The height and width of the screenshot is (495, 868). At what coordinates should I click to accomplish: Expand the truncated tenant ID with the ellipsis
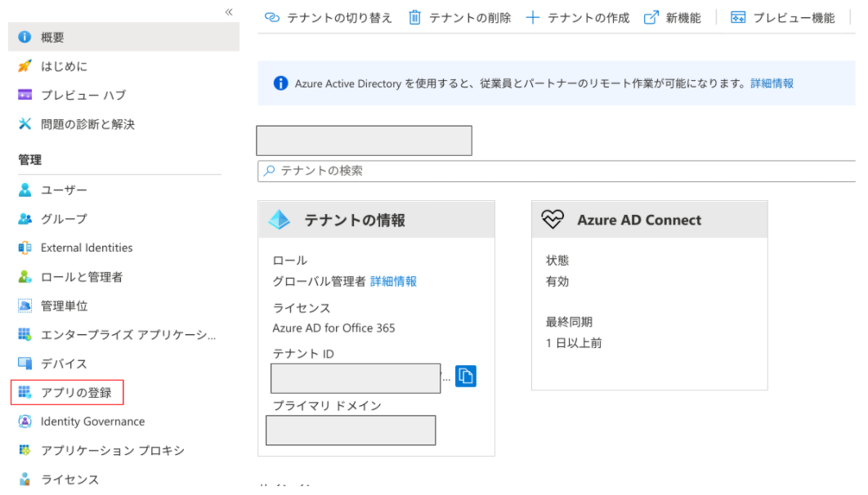(446, 378)
